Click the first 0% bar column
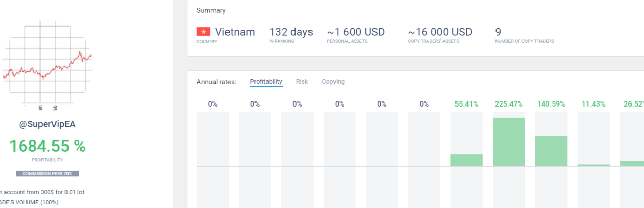 click(x=212, y=160)
